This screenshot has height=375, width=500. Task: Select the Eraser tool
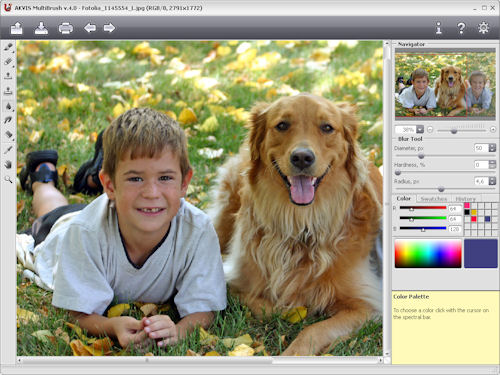point(8,134)
